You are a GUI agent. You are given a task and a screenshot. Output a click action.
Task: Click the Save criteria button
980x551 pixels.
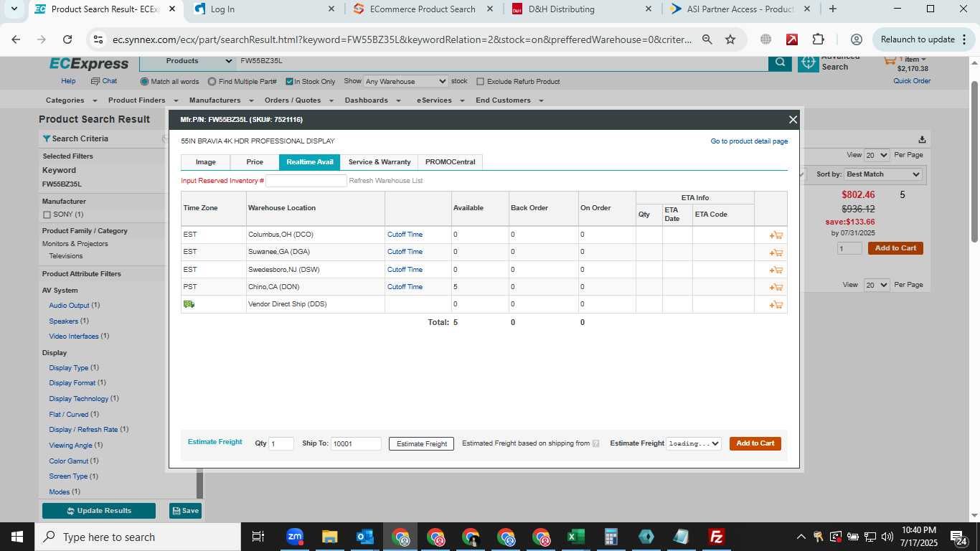[x=185, y=511]
